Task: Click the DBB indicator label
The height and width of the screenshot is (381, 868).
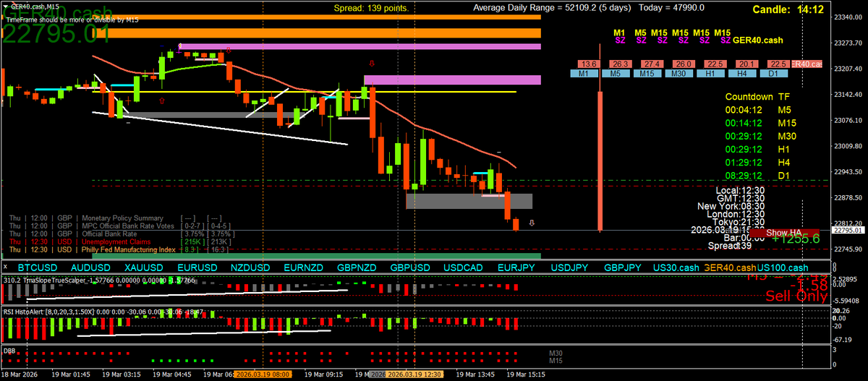Action: [x=9, y=349]
